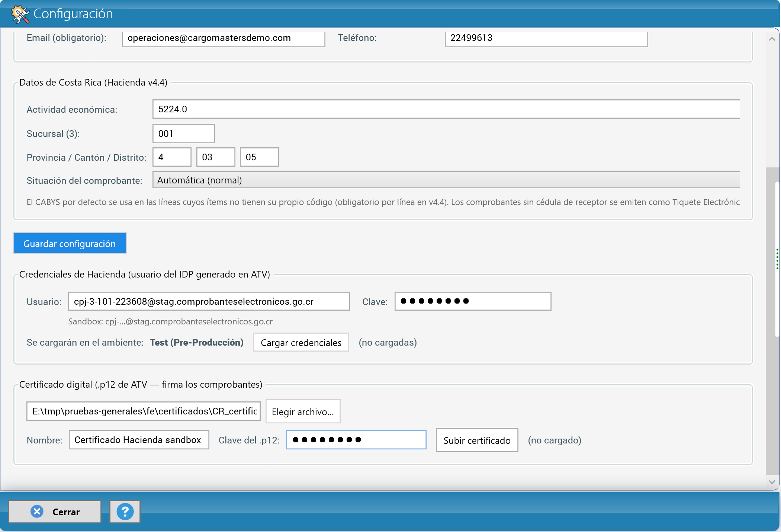Image resolution: width=781 pixels, height=532 pixels.
Task: Click the Clave del .p12 password field
Action: click(356, 440)
